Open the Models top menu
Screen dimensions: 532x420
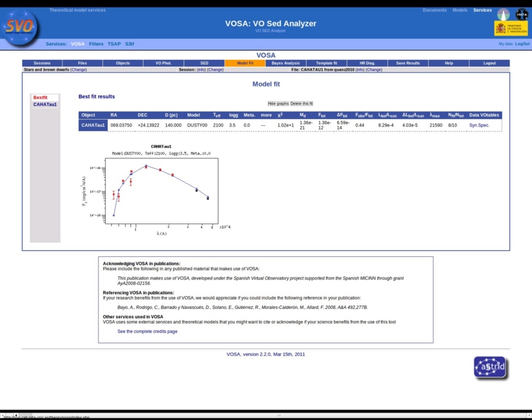click(460, 10)
